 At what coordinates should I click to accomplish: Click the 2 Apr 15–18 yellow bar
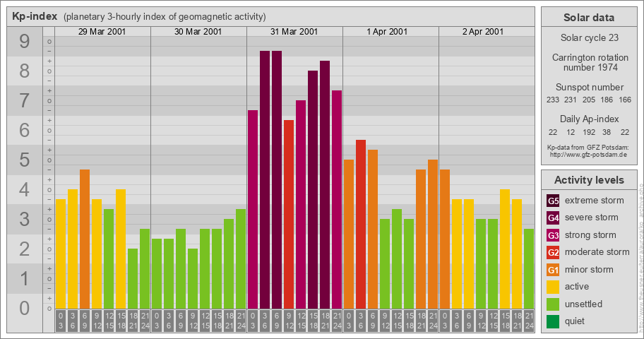coord(505,249)
